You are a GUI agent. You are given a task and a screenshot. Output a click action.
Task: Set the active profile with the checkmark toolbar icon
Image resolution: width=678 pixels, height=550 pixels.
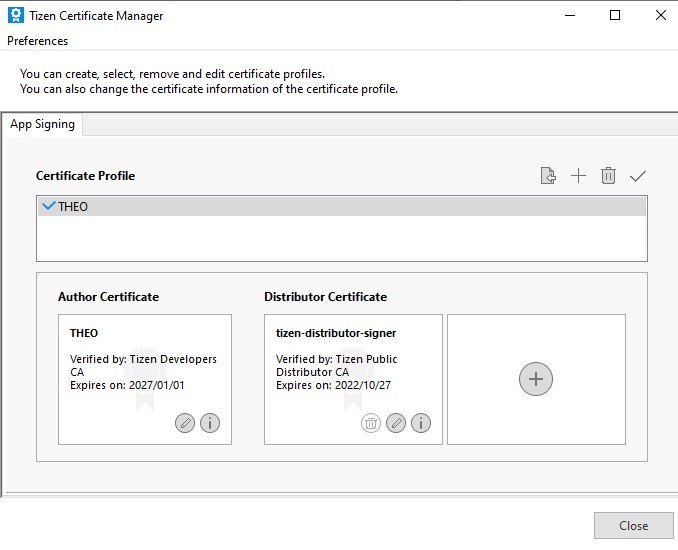[638, 176]
